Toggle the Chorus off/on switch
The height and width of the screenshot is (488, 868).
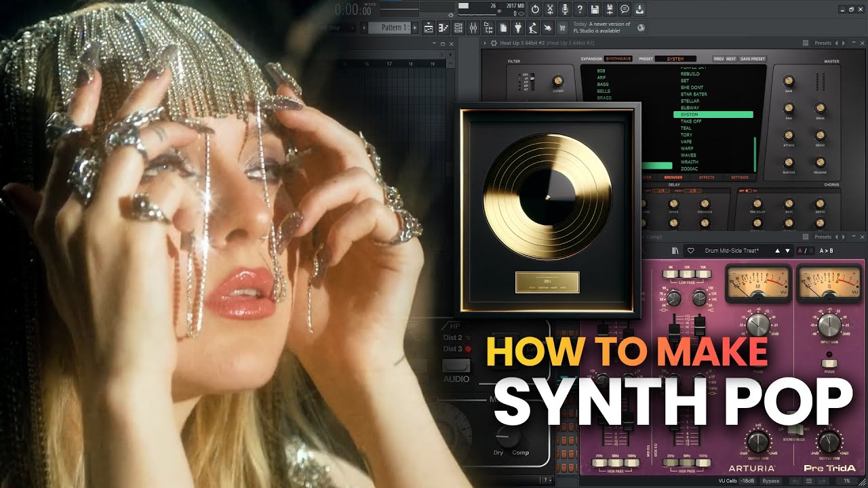[x=749, y=190]
